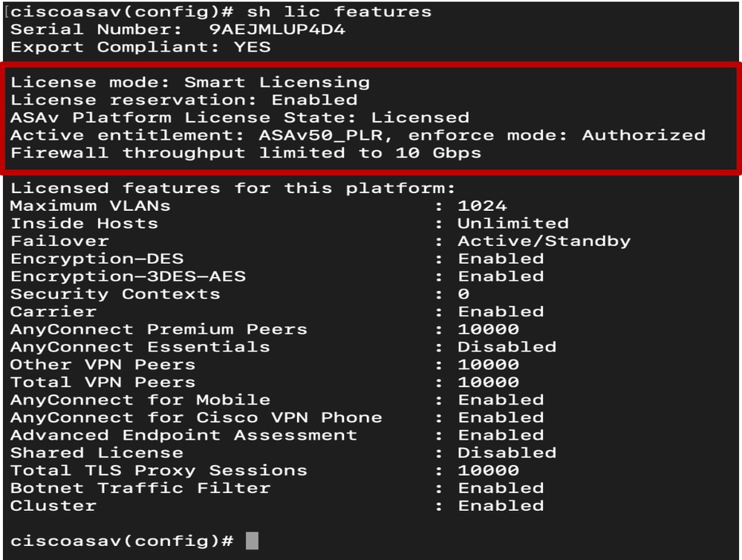Click the Botnet Traffic Filter label

click(x=140, y=488)
